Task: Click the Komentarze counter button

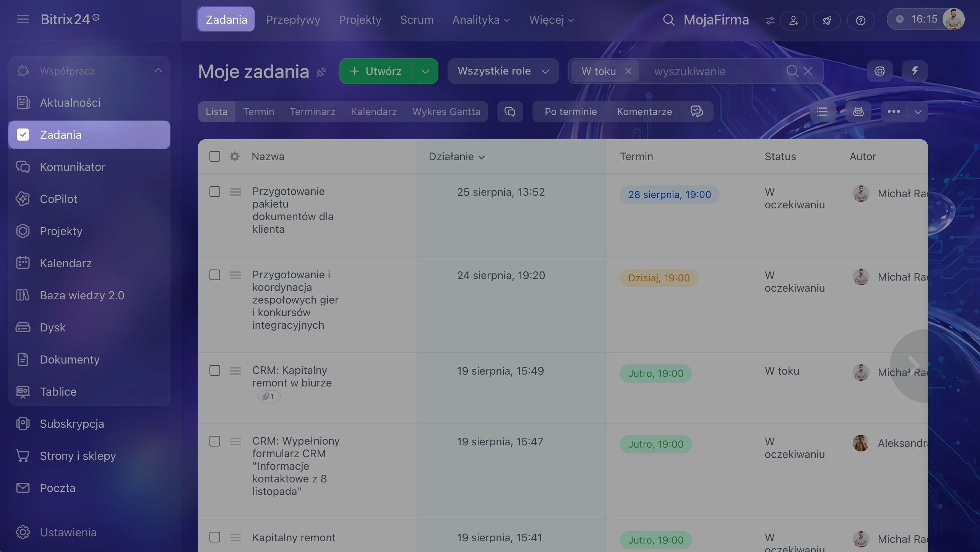Action: 644,112
